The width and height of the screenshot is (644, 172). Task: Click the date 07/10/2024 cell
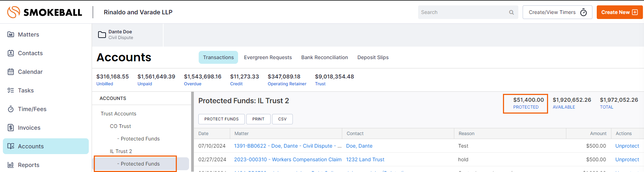click(x=212, y=146)
